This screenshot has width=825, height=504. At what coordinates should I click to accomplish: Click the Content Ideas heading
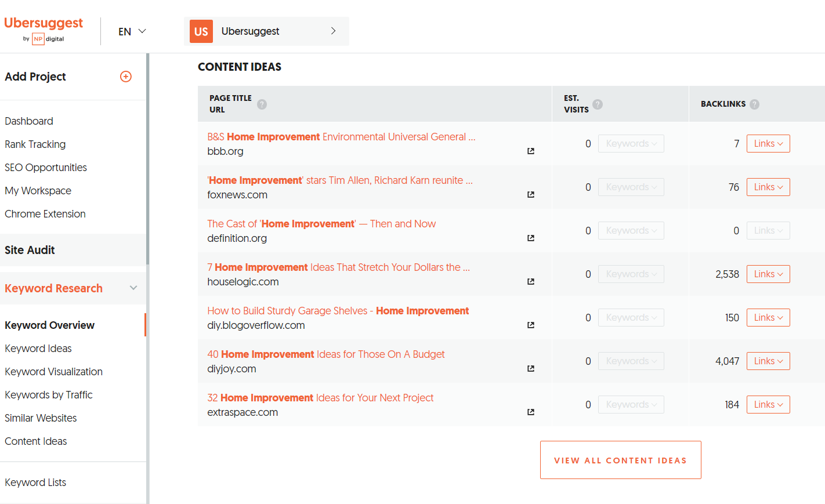(240, 67)
